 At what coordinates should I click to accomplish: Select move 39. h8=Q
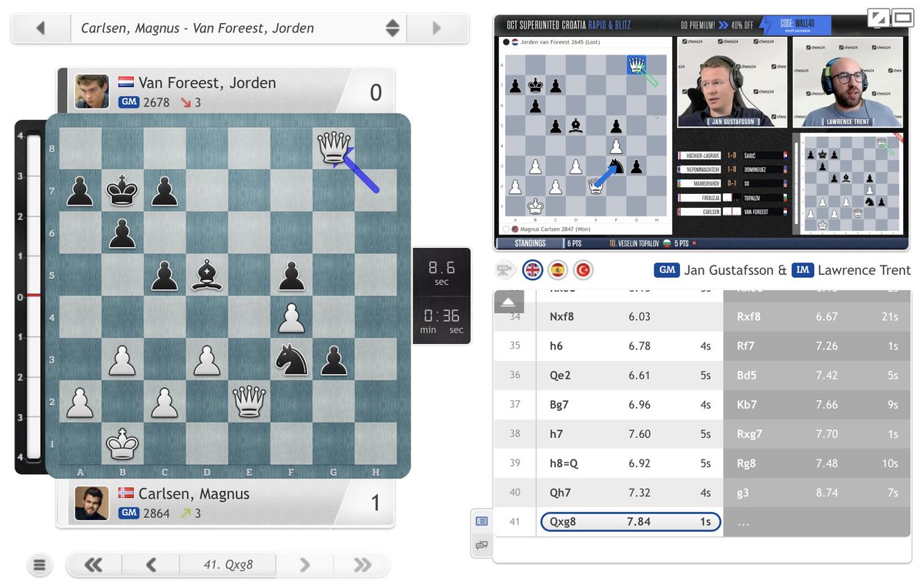click(629, 463)
